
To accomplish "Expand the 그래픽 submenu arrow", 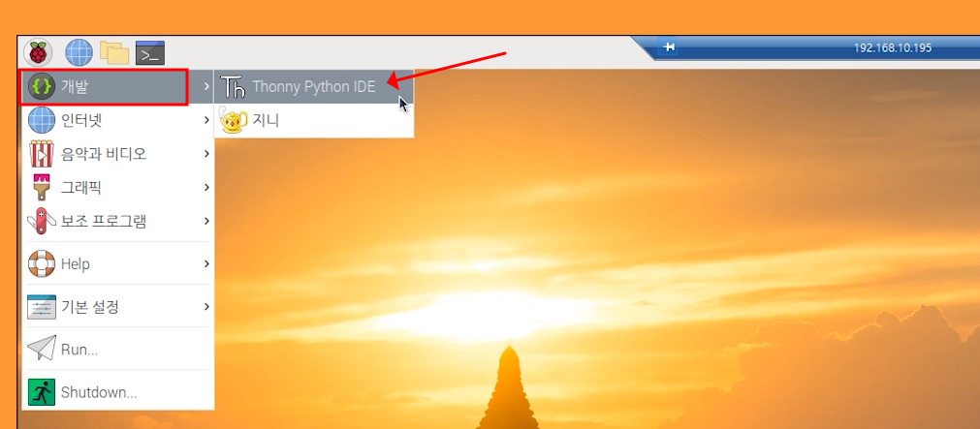I will (206, 187).
